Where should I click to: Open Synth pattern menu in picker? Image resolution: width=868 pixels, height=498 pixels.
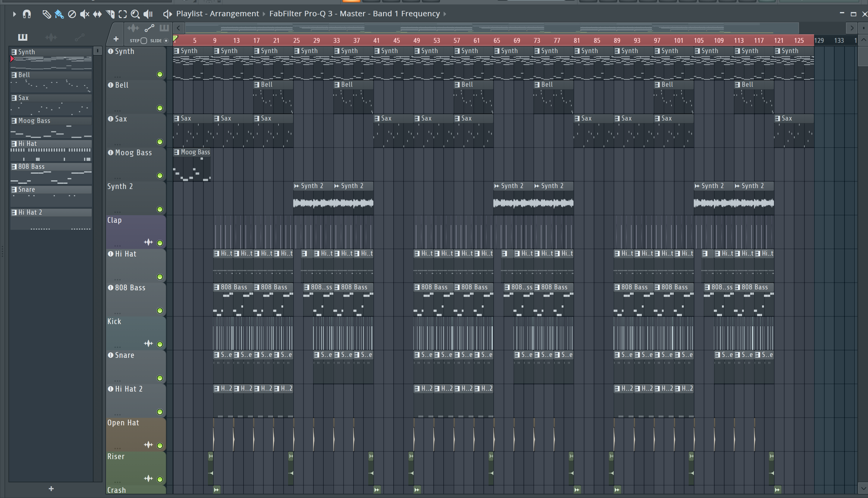14,52
